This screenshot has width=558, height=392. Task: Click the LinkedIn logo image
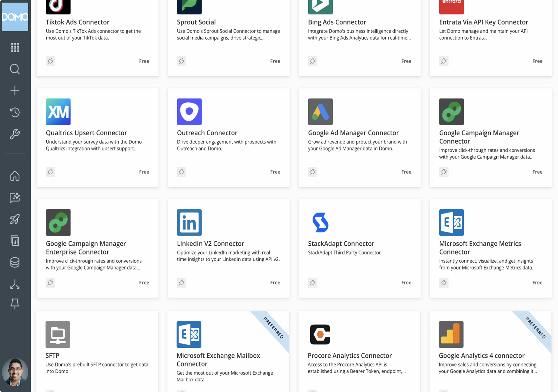pyautogui.click(x=189, y=222)
